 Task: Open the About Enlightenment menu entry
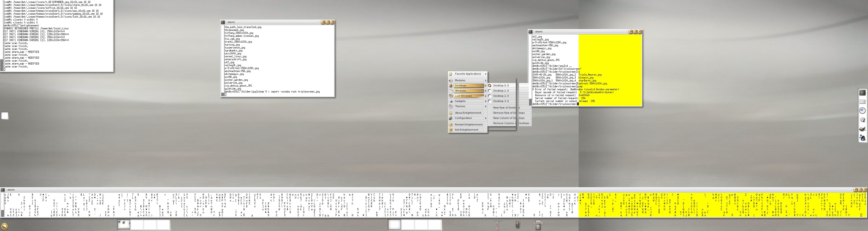468,113
